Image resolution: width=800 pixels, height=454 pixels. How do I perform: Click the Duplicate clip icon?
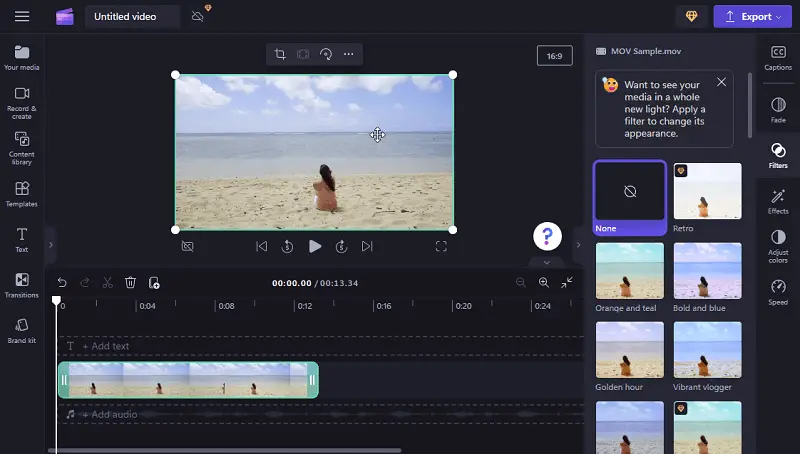coord(154,283)
